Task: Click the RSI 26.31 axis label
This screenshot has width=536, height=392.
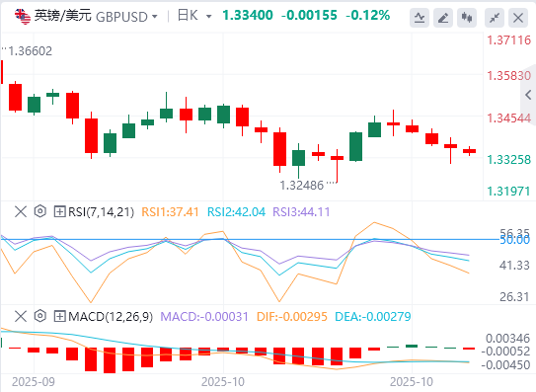Action: point(514,296)
